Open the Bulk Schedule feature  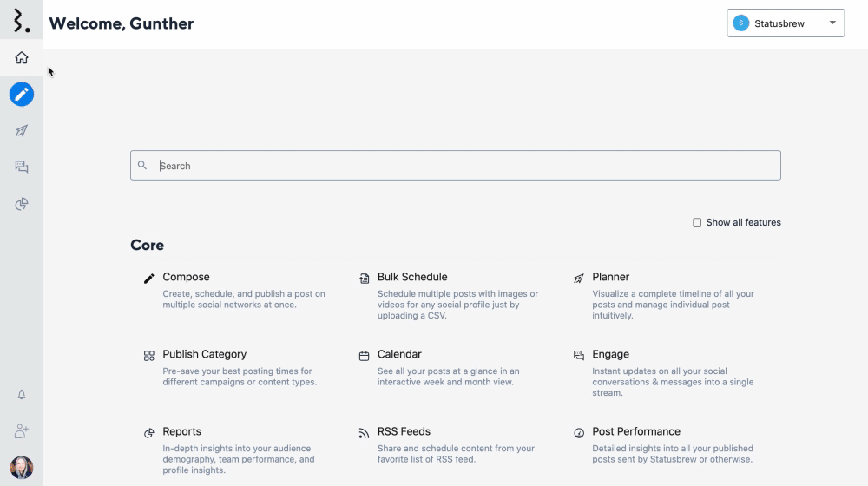(x=412, y=277)
